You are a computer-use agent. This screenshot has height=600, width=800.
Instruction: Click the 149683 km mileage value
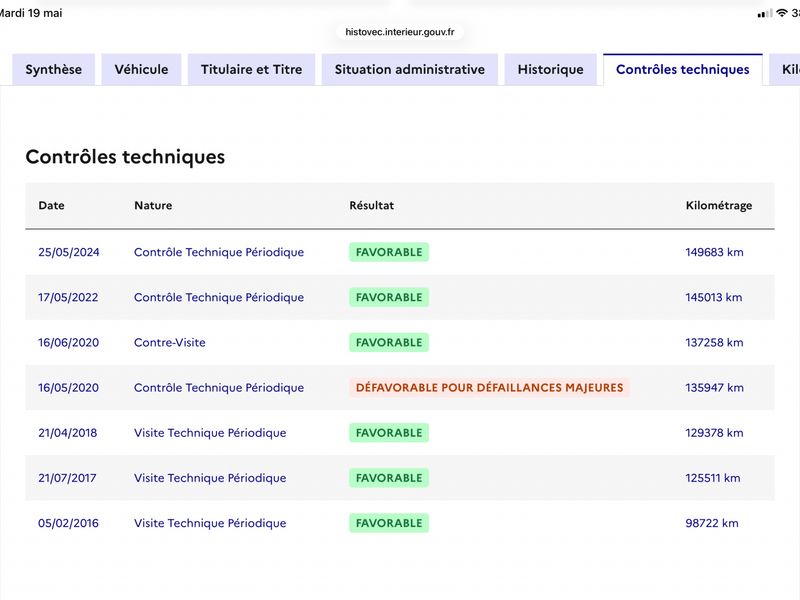(714, 252)
